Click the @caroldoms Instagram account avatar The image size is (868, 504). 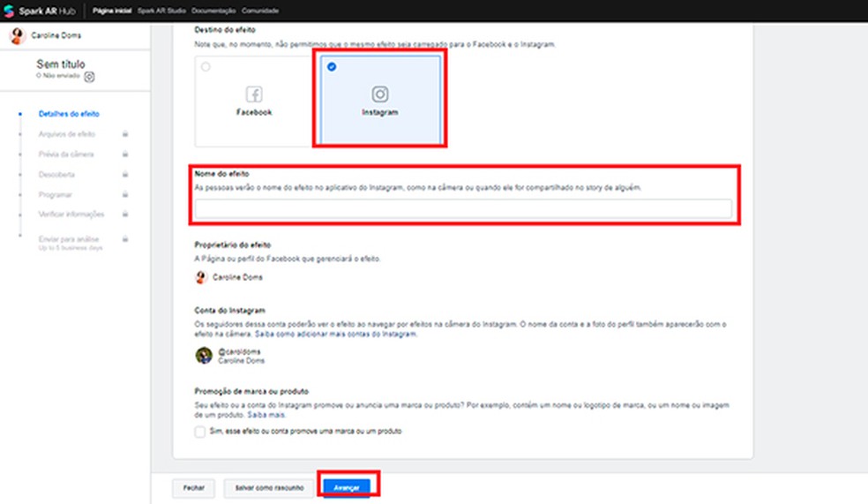tap(204, 356)
